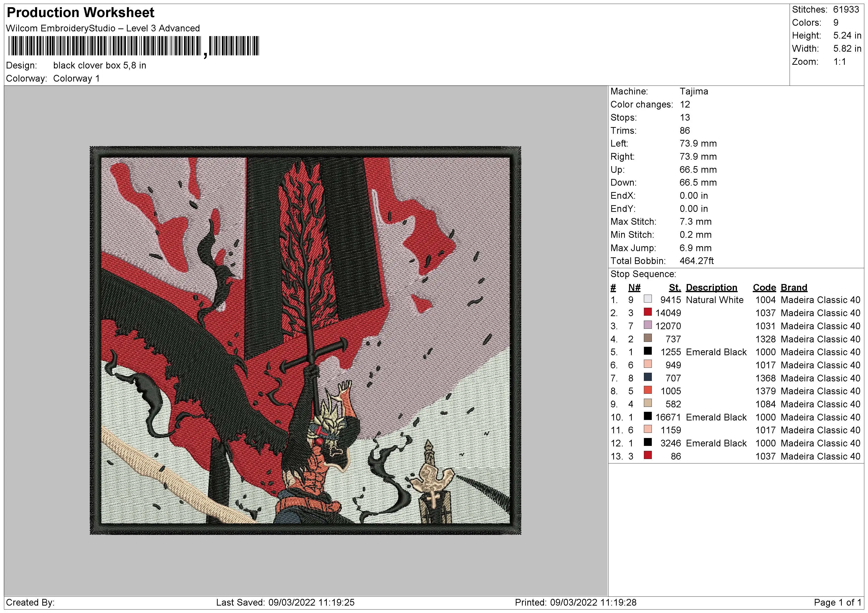Click the 'Colorway 1' value

point(76,79)
